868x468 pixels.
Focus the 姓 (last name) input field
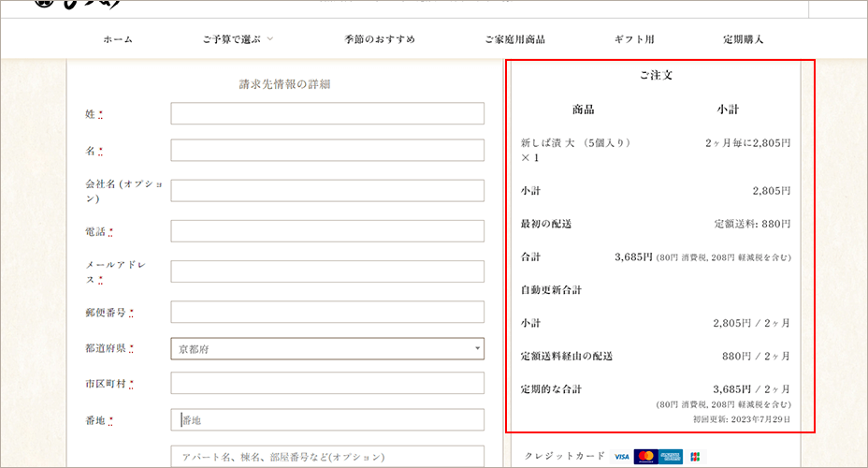[x=327, y=113]
